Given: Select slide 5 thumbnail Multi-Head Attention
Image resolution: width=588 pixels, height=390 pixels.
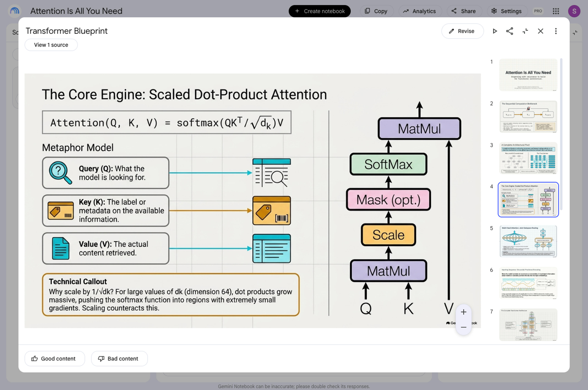Looking at the screenshot, I should (x=528, y=241).
